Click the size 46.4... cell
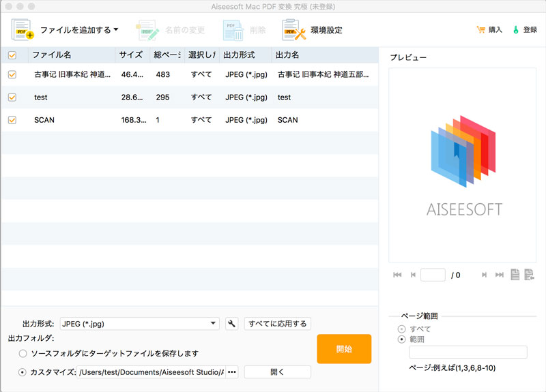Image resolution: width=546 pixels, height=392 pixels. click(132, 74)
